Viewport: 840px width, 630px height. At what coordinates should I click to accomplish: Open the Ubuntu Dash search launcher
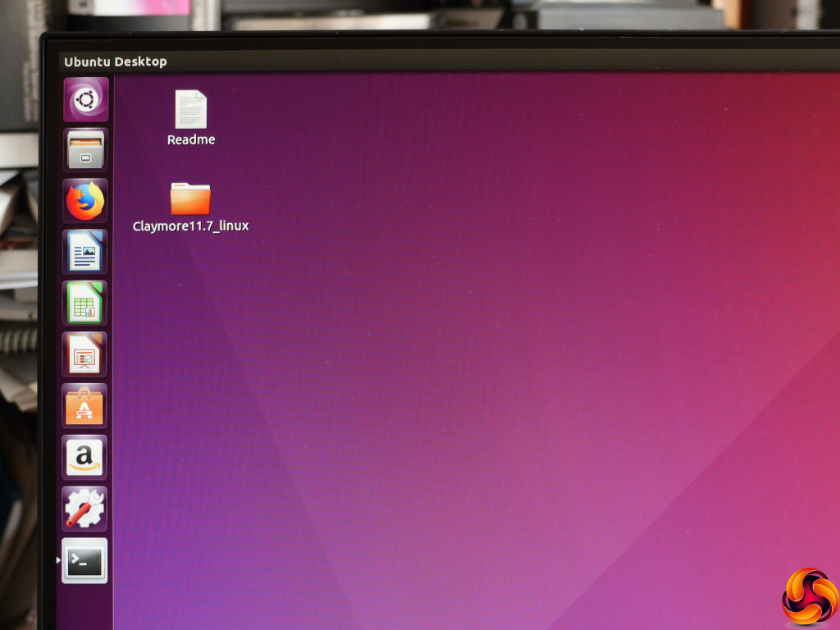85,99
